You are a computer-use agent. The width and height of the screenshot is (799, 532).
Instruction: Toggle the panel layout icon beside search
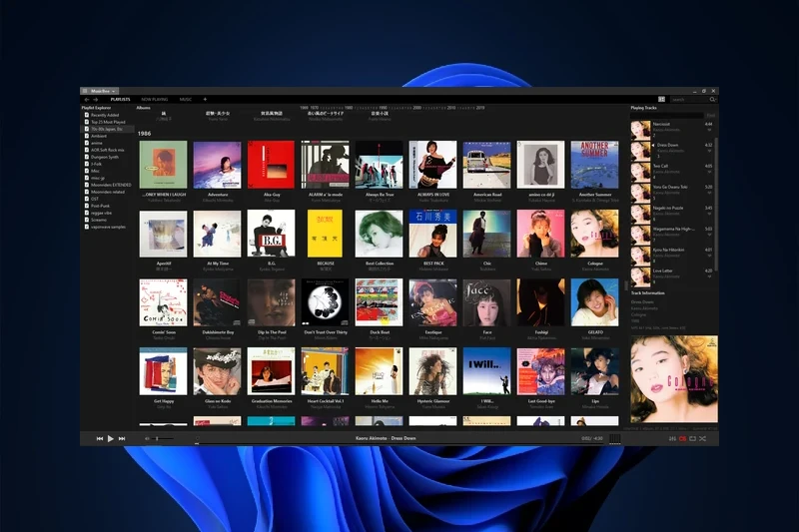(661, 99)
